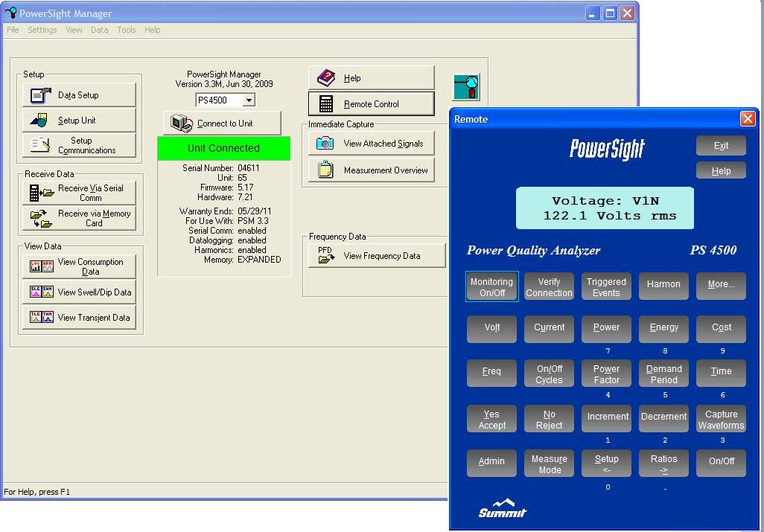Click the Measure Mode remote key
This screenshot has width=764, height=532.
[549, 463]
